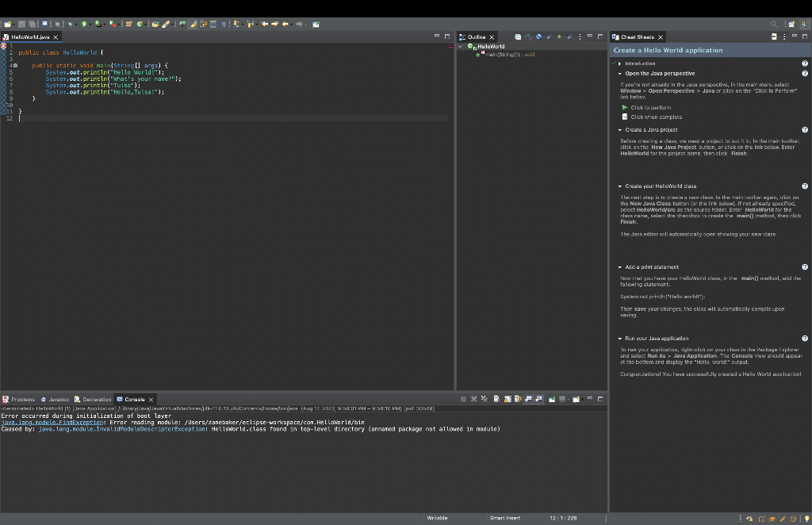Click help icon beside Run your Java application
The width and height of the screenshot is (812, 525).
click(805, 338)
